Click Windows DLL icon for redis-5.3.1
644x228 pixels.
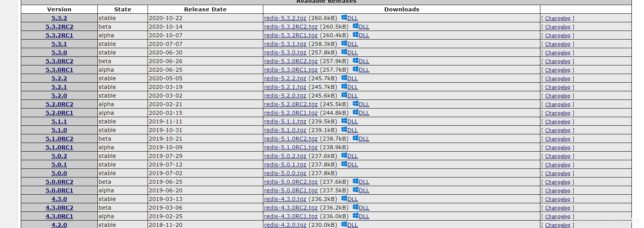(x=344, y=43)
